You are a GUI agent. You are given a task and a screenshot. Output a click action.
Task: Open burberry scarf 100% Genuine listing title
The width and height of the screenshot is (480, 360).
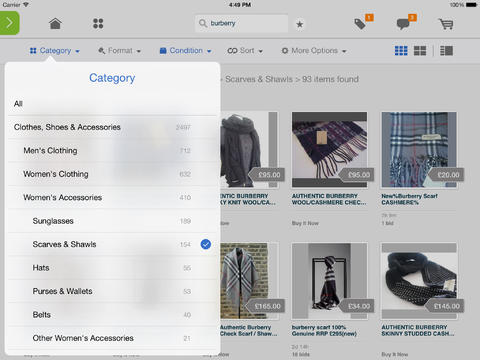324,330
